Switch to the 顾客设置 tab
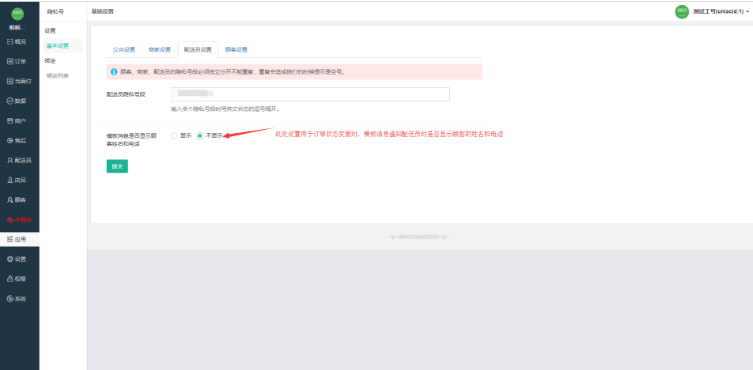The image size is (753, 370). (x=236, y=49)
